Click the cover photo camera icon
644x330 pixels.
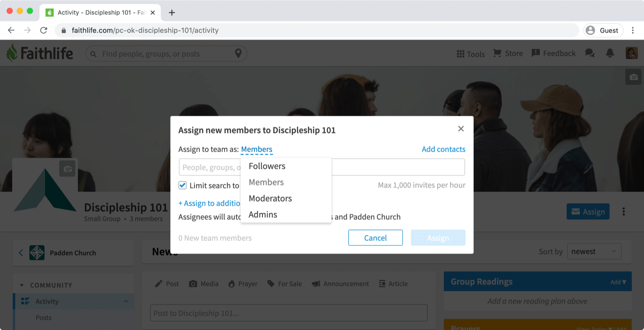click(633, 77)
